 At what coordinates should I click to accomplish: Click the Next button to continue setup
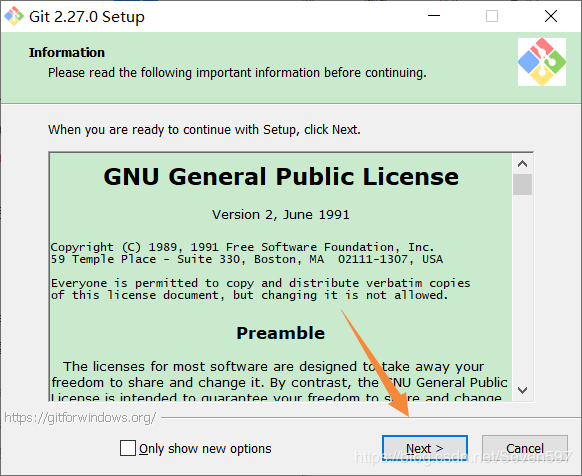click(x=425, y=449)
